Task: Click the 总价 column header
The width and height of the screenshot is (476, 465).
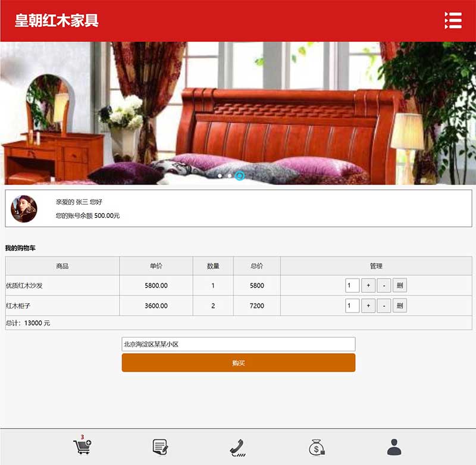Action: tap(257, 266)
